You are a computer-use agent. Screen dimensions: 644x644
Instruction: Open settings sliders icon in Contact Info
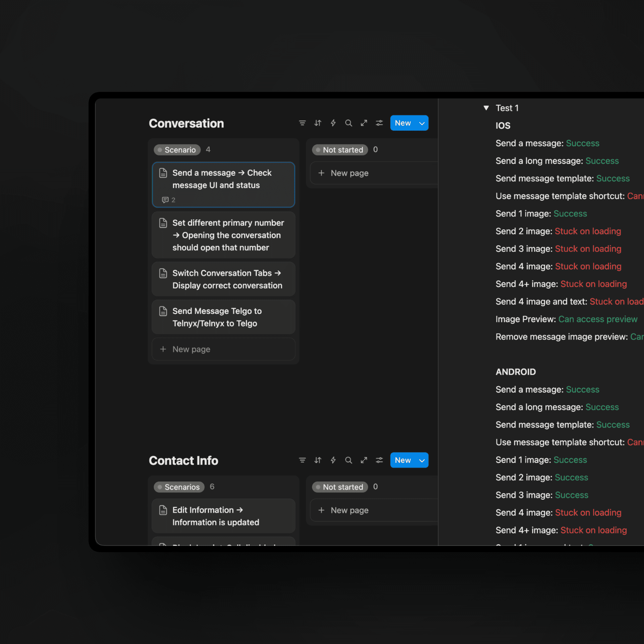coord(379,460)
